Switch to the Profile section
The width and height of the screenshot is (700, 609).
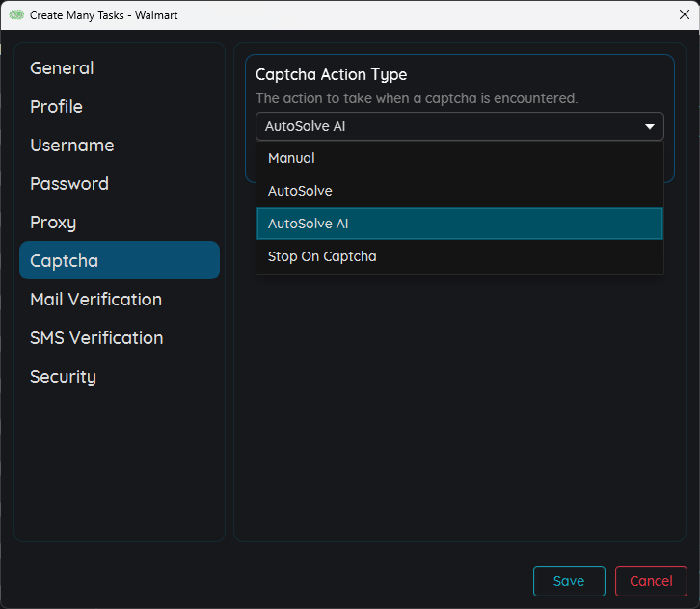[56, 107]
